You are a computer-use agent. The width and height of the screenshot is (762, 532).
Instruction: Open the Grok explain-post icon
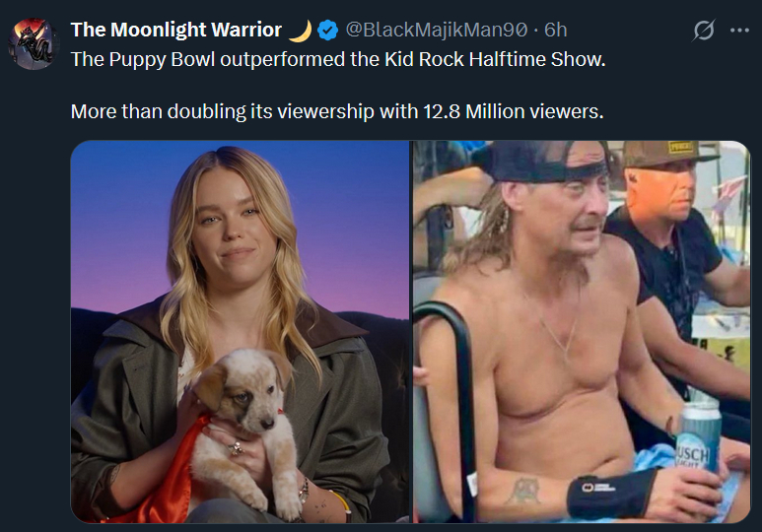(703, 31)
